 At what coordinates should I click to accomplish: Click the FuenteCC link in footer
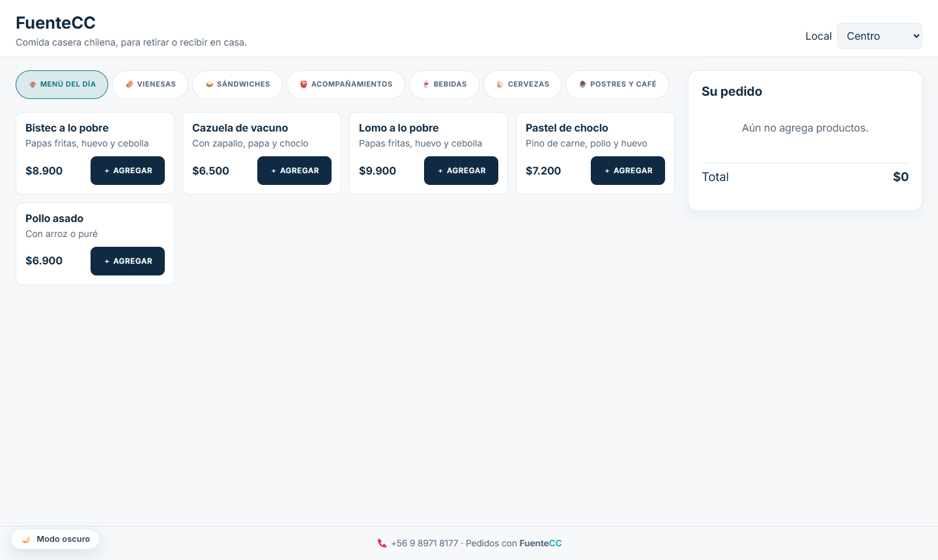[541, 543]
